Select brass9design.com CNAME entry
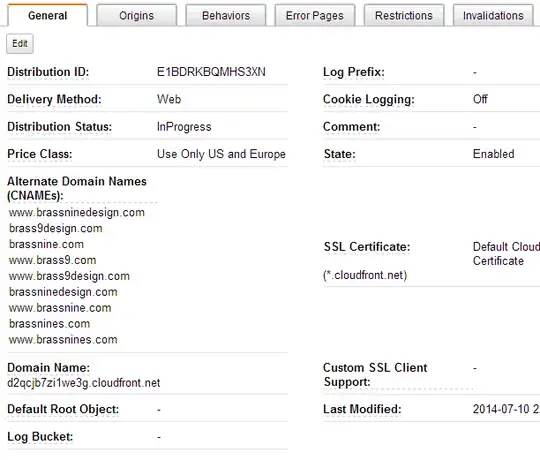The height and width of the screenshot is (460, 540). click(x=56, y=228)
